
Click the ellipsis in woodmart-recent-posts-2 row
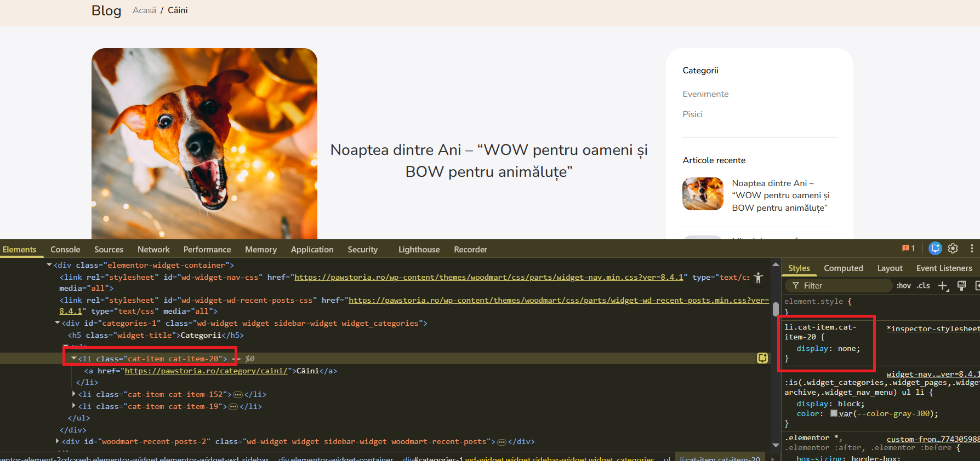click(x=502, y=442)
